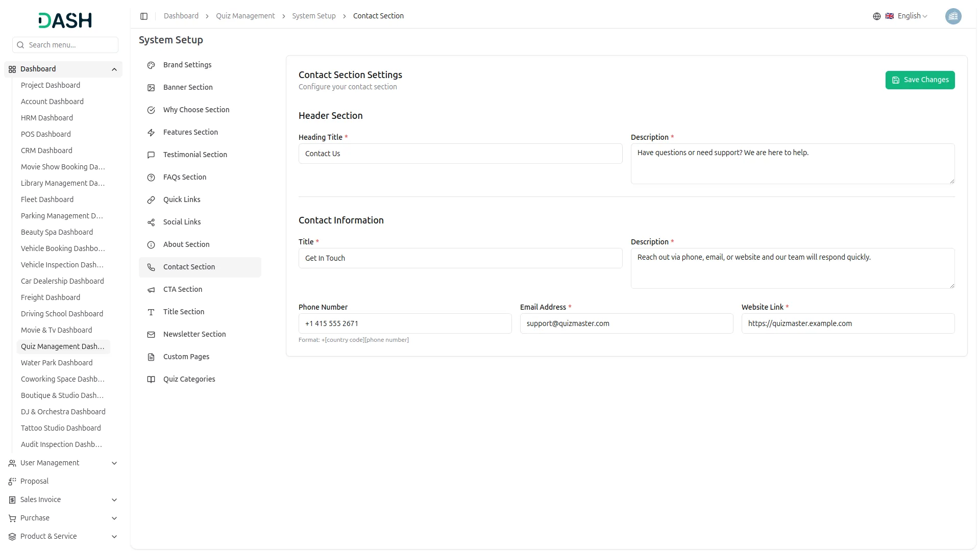Viewport: 980px width, 551px height.
Task: Focus the Search menu input box
Action: 71,45
